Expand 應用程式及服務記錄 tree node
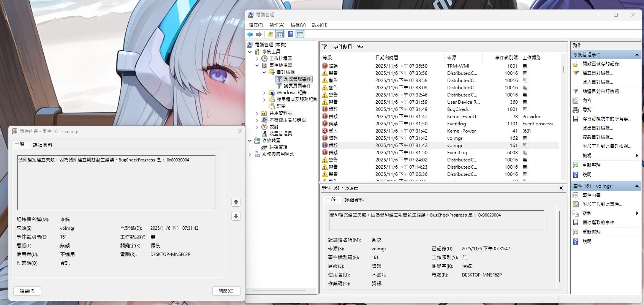 (264, 100)
